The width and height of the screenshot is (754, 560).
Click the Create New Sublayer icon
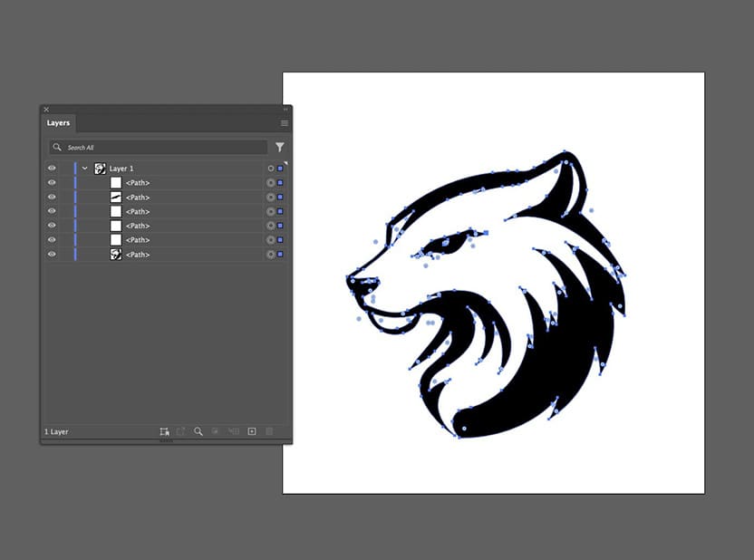[x=234, y=431]
